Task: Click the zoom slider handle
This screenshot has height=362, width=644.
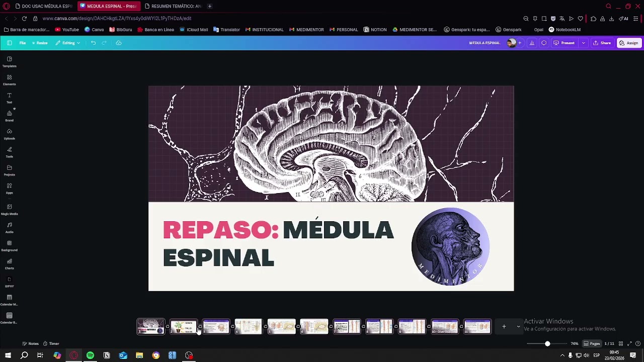Action: point(547,344)
